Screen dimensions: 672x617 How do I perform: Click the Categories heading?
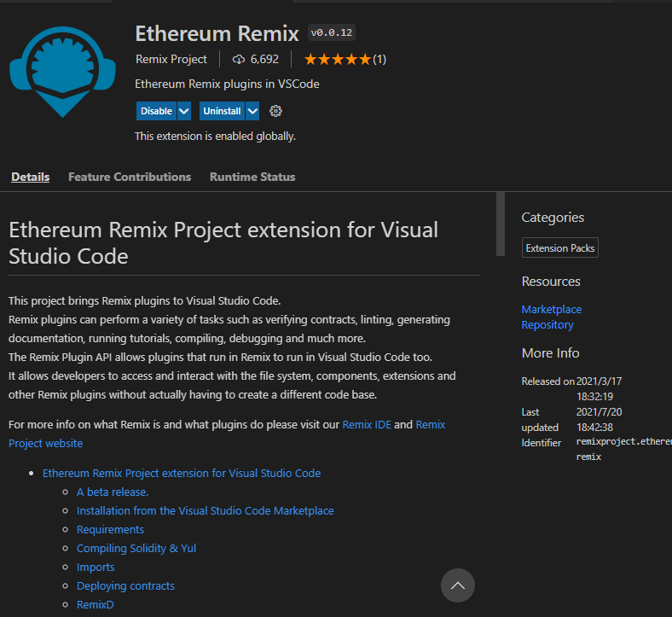coord(553,218)
